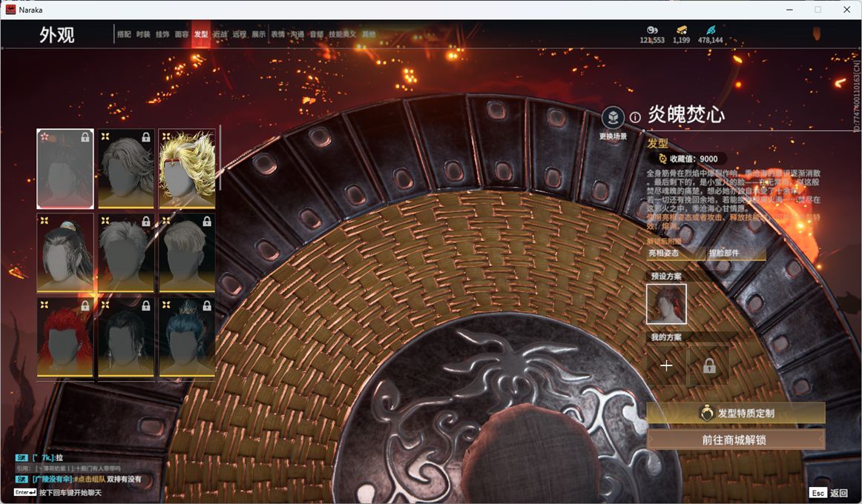Click the 更换场景 scene change icon

(613, 118)
